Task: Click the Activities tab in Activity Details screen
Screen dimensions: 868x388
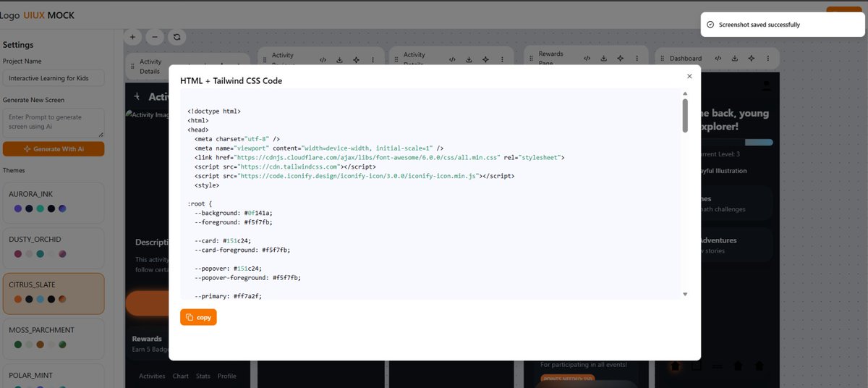Action: point(152,376)
